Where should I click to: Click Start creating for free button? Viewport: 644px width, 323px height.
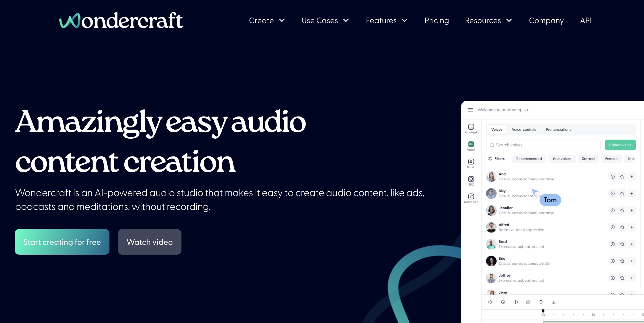(x=62, y=242)
